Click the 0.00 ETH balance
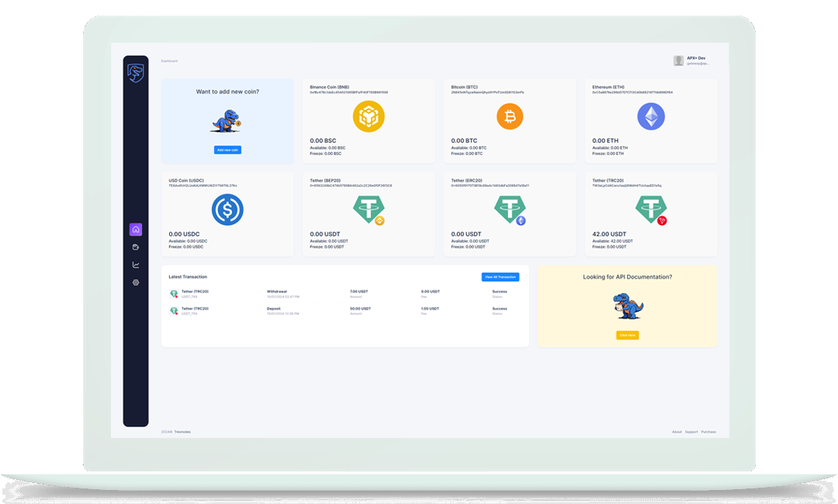Screen dimensions: 838x504 pyautogui.click(x=605, y=141)
